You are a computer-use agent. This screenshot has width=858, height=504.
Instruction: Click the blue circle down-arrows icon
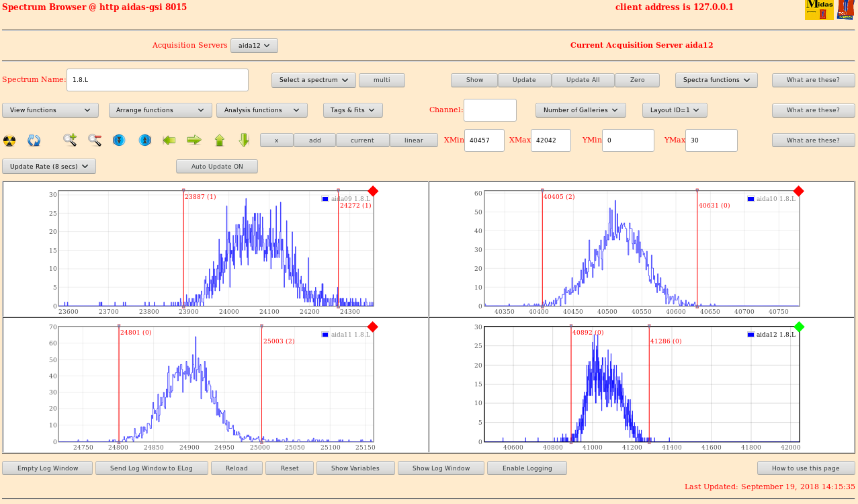pyautogui.click(x=119, y=140)
